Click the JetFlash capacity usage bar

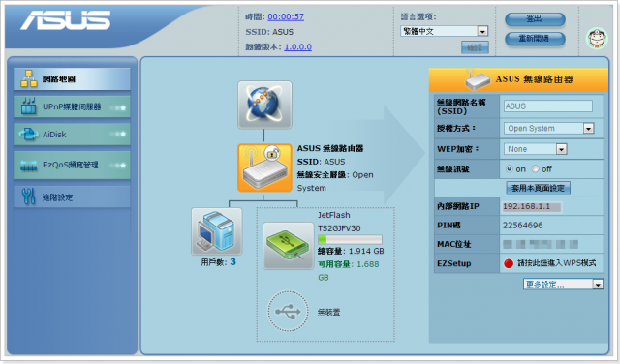350,239
